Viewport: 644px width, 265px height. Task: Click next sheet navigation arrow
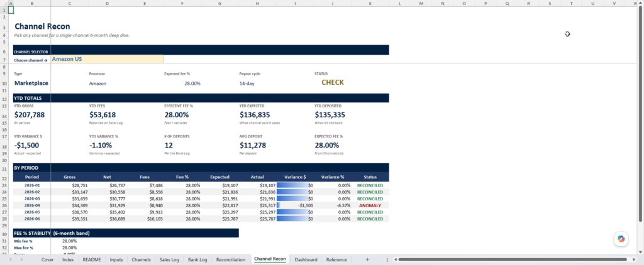point(21,260)
